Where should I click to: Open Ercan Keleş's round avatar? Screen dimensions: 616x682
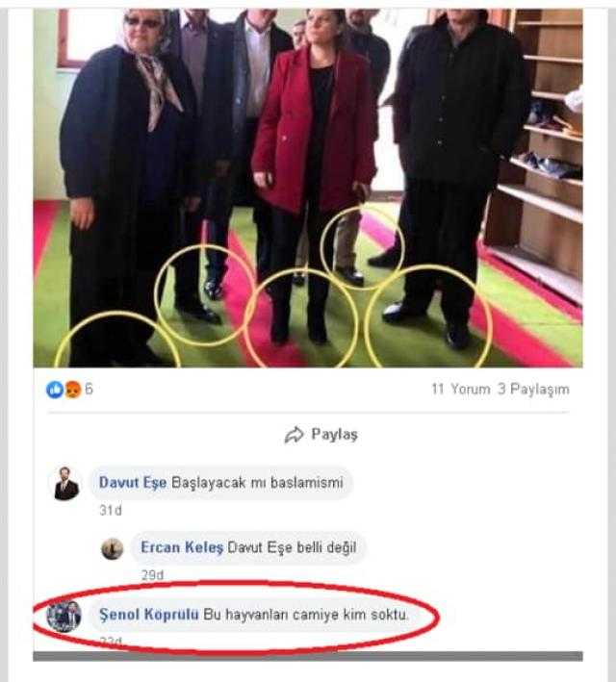[113, 548]
